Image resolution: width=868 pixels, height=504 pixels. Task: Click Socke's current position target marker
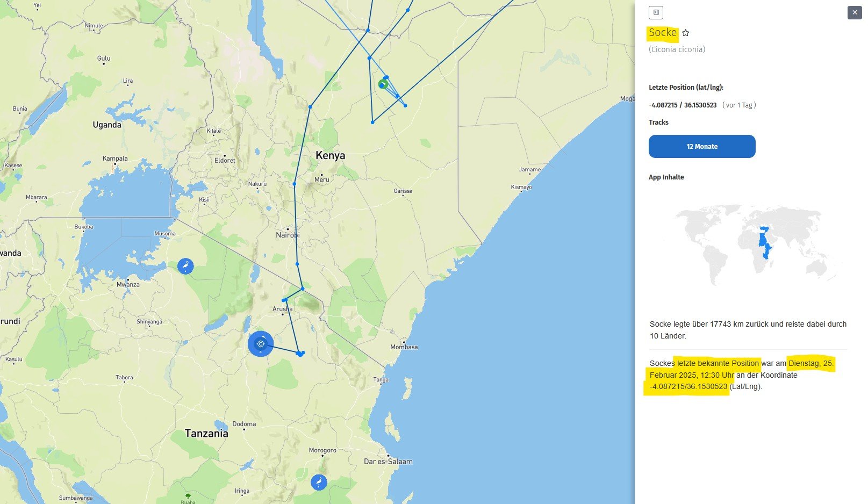pos(261,344)
